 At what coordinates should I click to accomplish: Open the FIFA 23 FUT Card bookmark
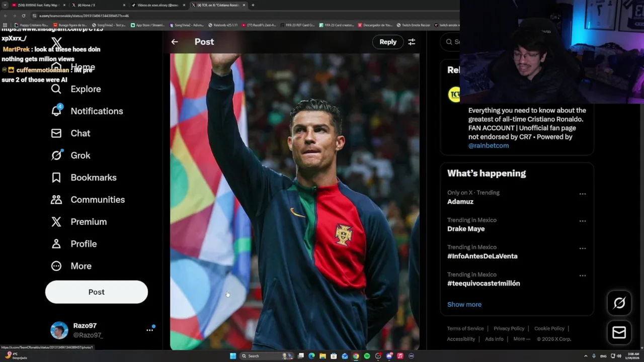tap(297, 25)
